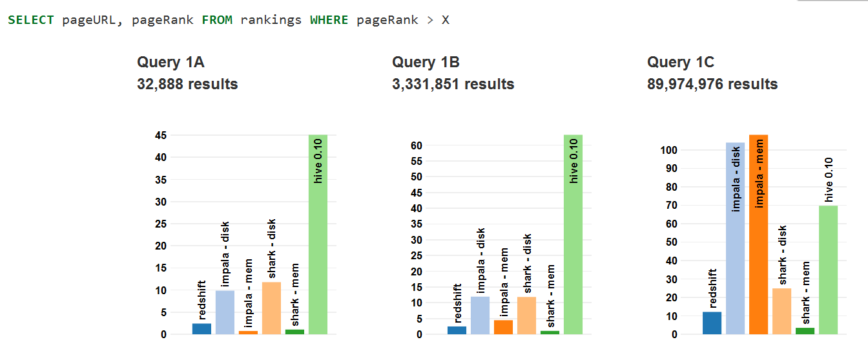Click the Query 1A heading

(170, 62)
